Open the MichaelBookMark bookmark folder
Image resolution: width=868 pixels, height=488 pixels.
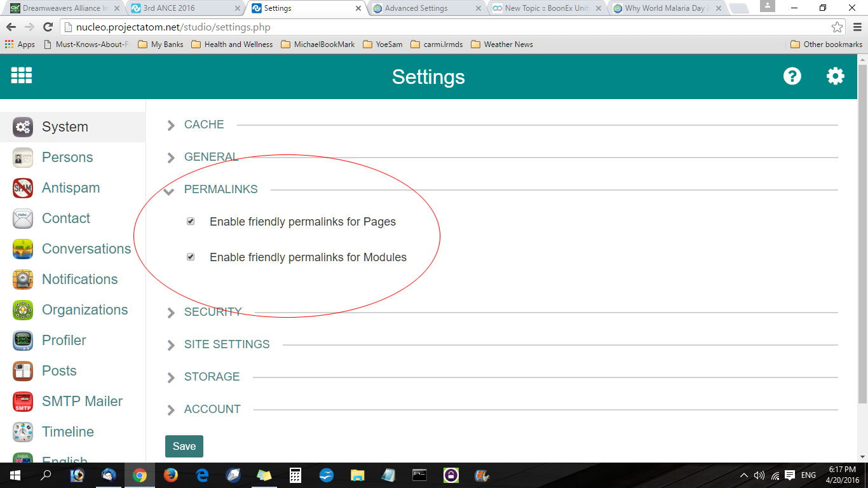coord(318,44)
